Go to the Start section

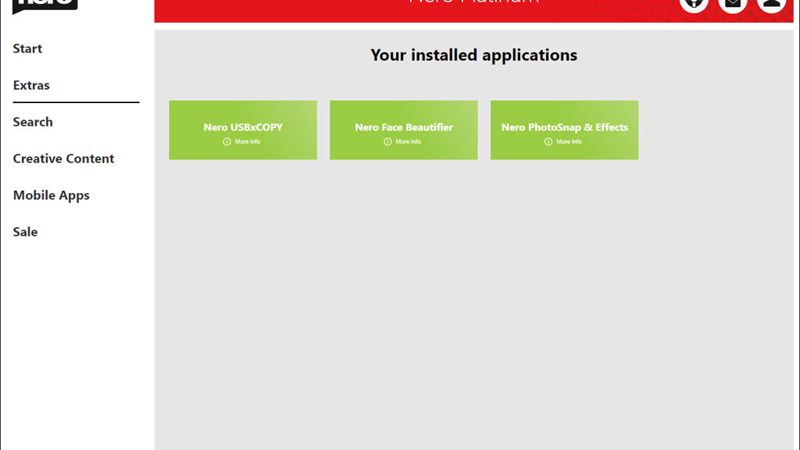28,48
